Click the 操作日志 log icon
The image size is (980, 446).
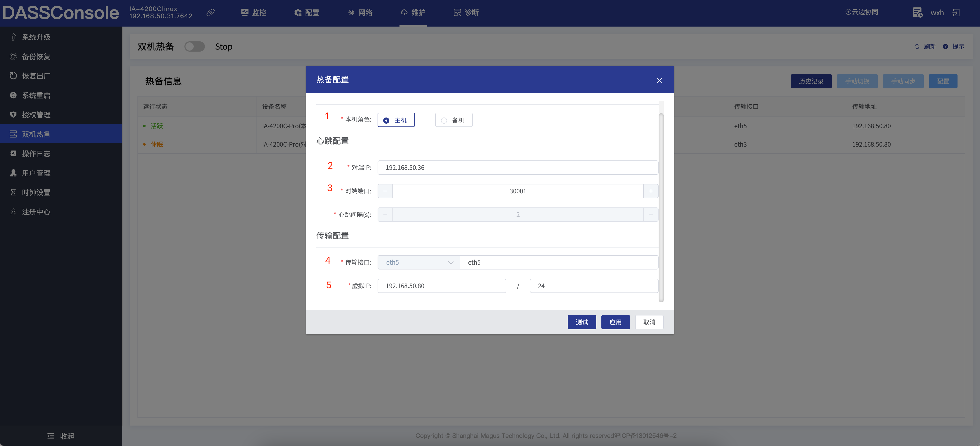point(13,153)
